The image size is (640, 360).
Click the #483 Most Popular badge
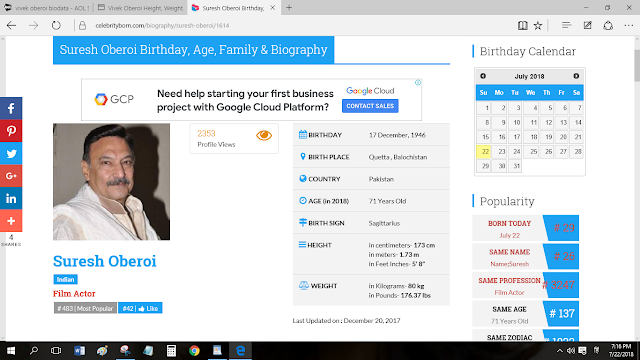(x=85, y=308)
